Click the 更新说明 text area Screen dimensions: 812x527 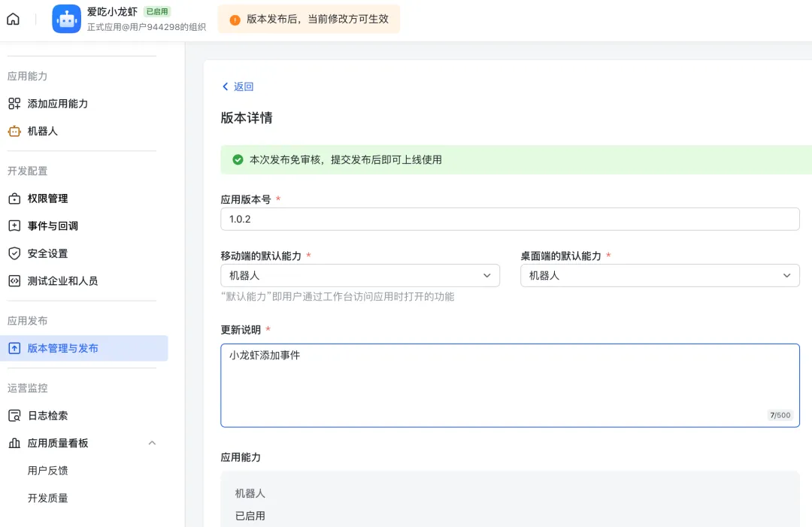point(510,385)
